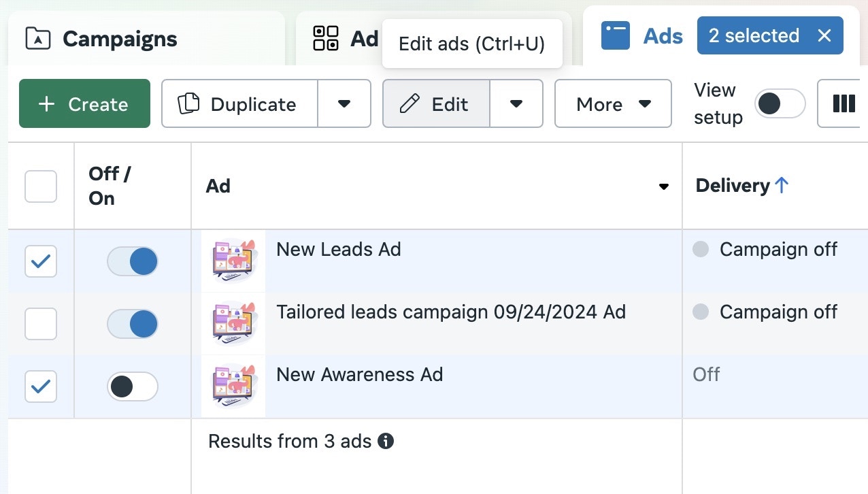This screenshot has height=494, width=868.
Task: Turn off the New Leads Ad toggle
Action: (133, 261)
